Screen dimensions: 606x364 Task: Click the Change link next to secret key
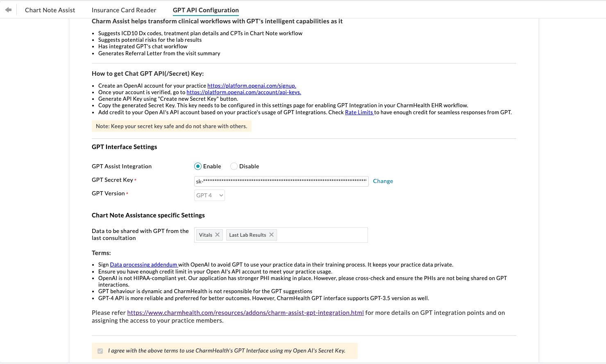(383, 181)
